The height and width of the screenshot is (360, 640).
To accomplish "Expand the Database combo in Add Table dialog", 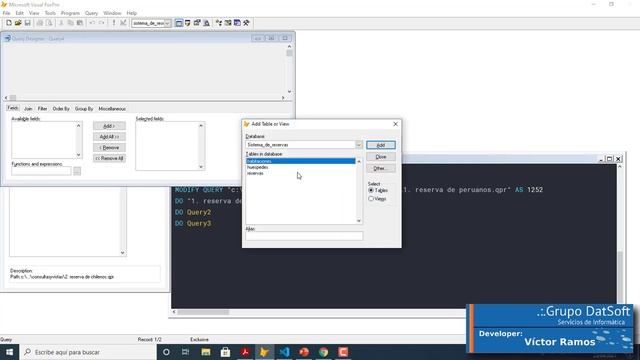I will 359,145.
